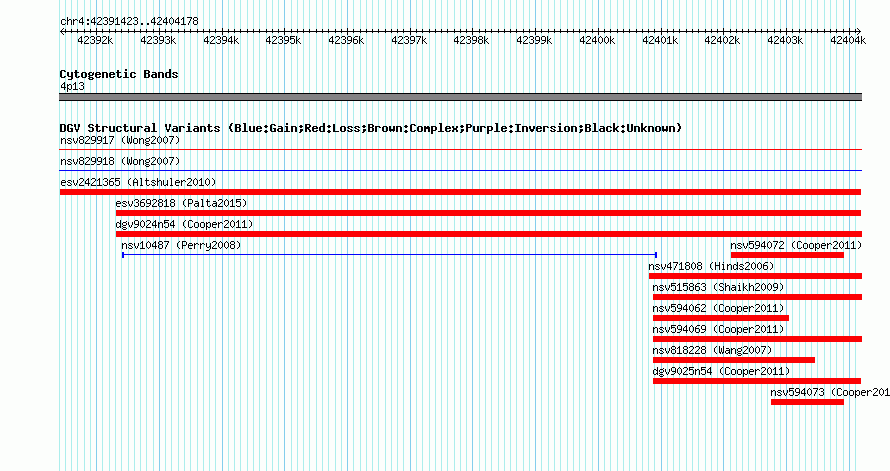
Task: Click the 42393k ruler tick label
Action: [x=158, y=40]
